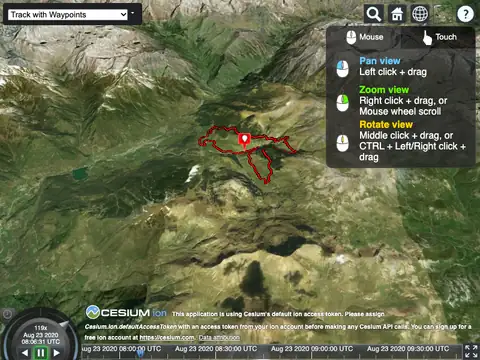Click the pan mouse icon in help
The image size is (480, 360).
coord(343,69)
